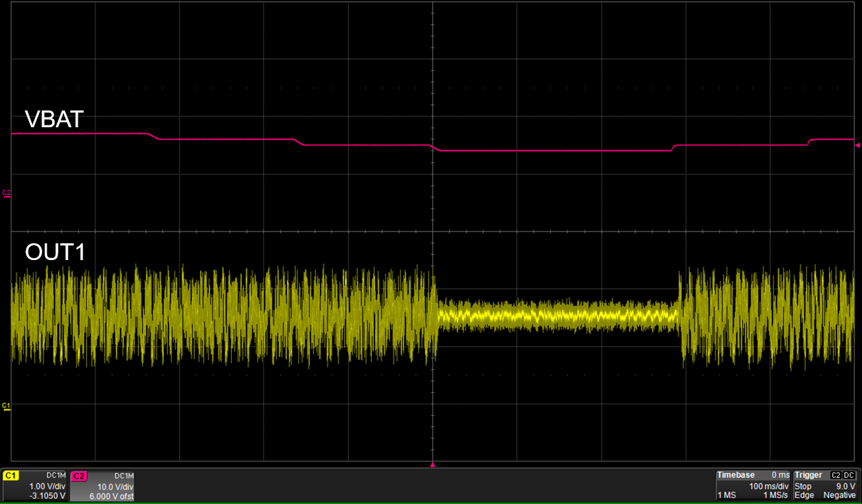The height and width of the screenshot is (504, 862).
Task: Click the C2 source badge in Trigger box
Action: [835, 475]
